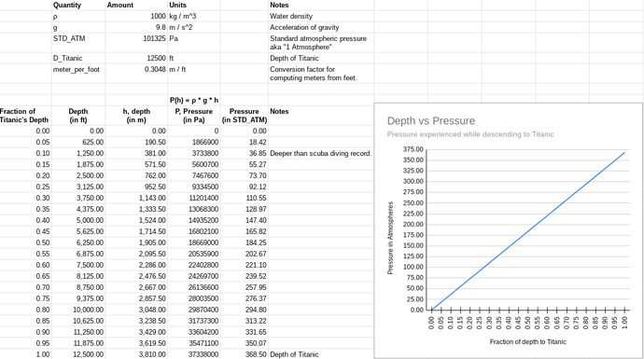
Task: Click the h, depth (in m) column header
Action: pyautogui.click(x=136, y=116)
